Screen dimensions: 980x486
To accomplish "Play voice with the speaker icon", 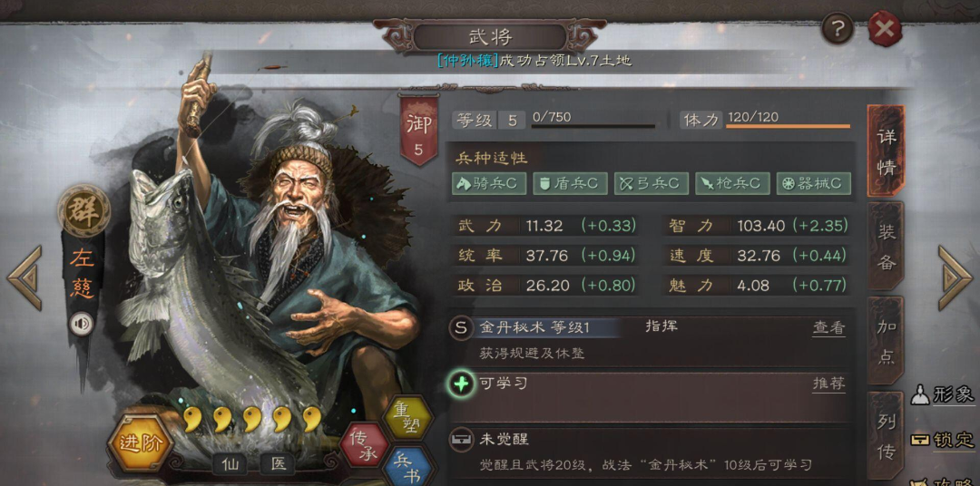I will (x=82, y=324).
